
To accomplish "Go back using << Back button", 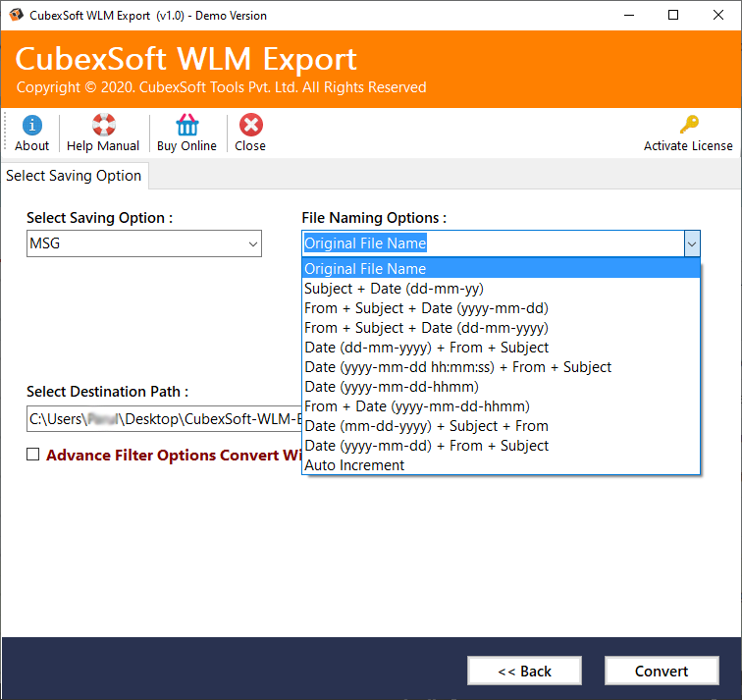I will (x=525, y=671).
